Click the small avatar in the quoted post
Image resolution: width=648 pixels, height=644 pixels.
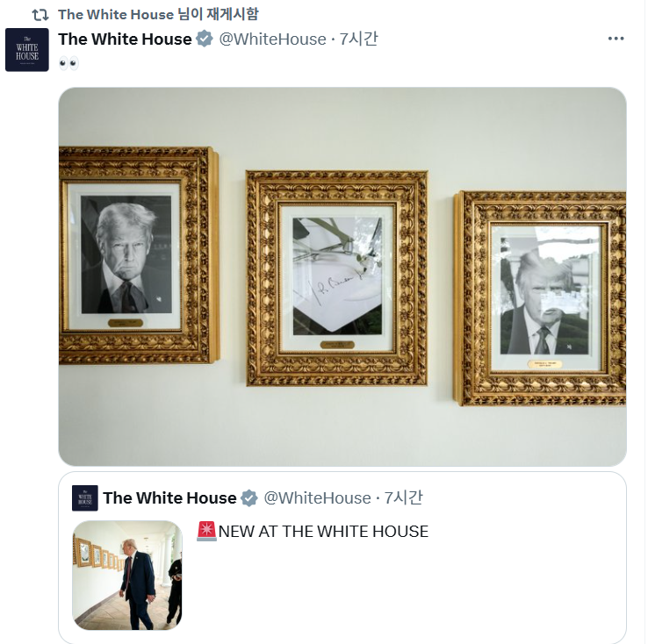click(85, 497)
